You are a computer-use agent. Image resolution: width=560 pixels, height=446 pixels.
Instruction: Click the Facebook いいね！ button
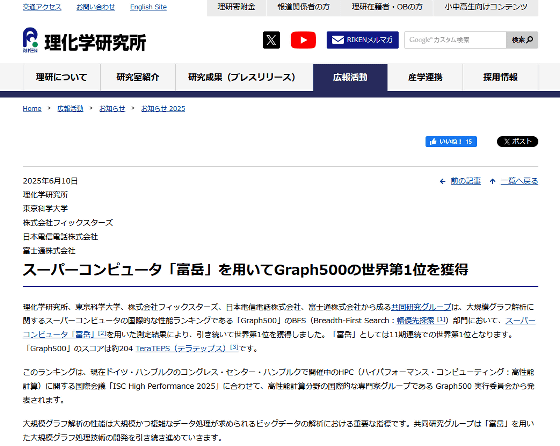[451, 141]
